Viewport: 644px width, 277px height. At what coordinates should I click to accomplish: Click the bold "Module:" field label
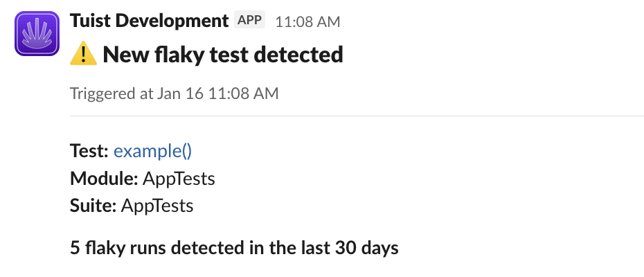coord(104,179)
